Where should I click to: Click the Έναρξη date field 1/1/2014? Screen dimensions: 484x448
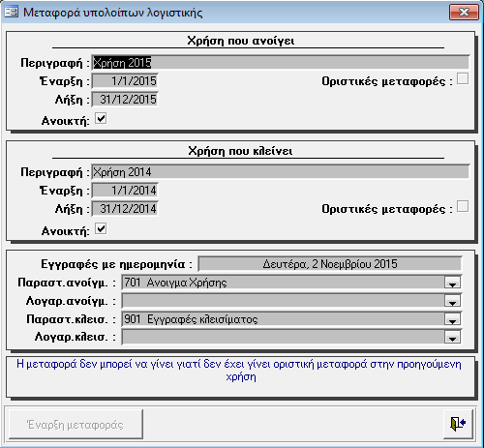click(125, 191)
